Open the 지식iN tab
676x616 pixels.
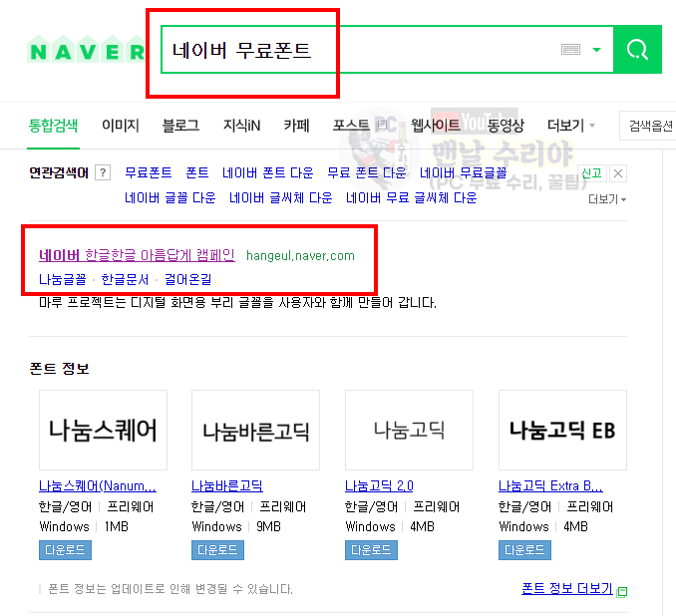tap(241, 126)
